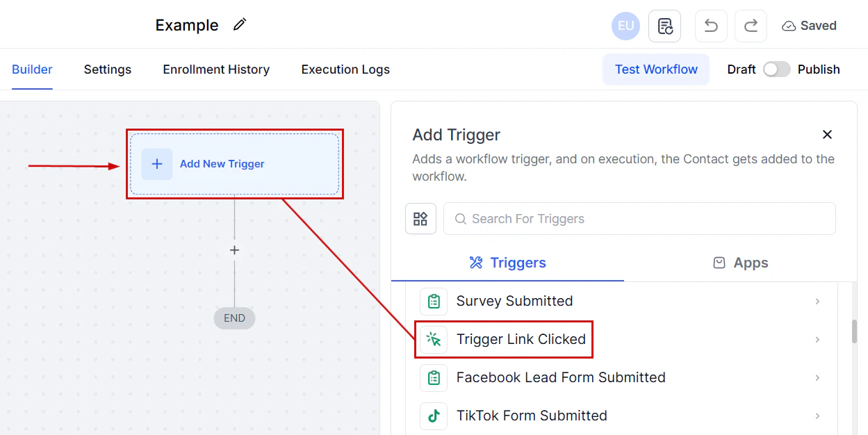This screenshot has width=868, height=435.
Task: Click the Search For Triggers input field
Action: click(x=639, y=218)
